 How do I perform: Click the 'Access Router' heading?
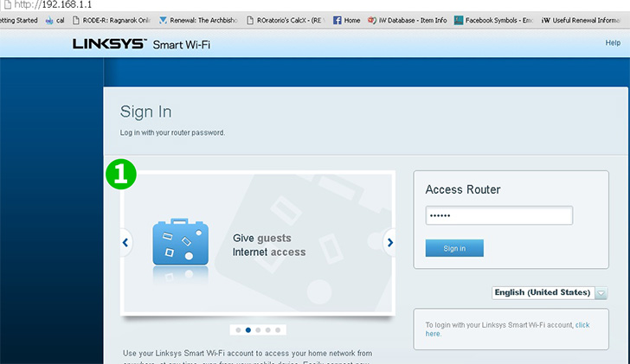[x=463, y=189]
